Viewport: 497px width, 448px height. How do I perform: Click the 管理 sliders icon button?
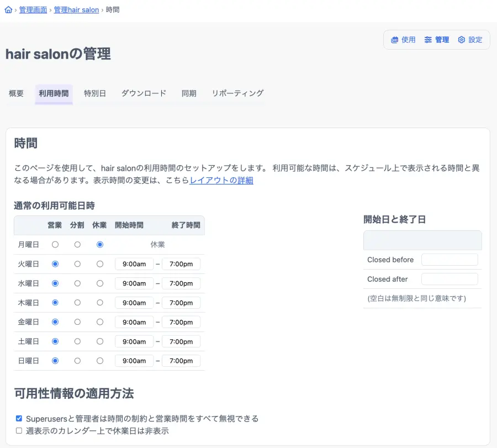(436, 40)
